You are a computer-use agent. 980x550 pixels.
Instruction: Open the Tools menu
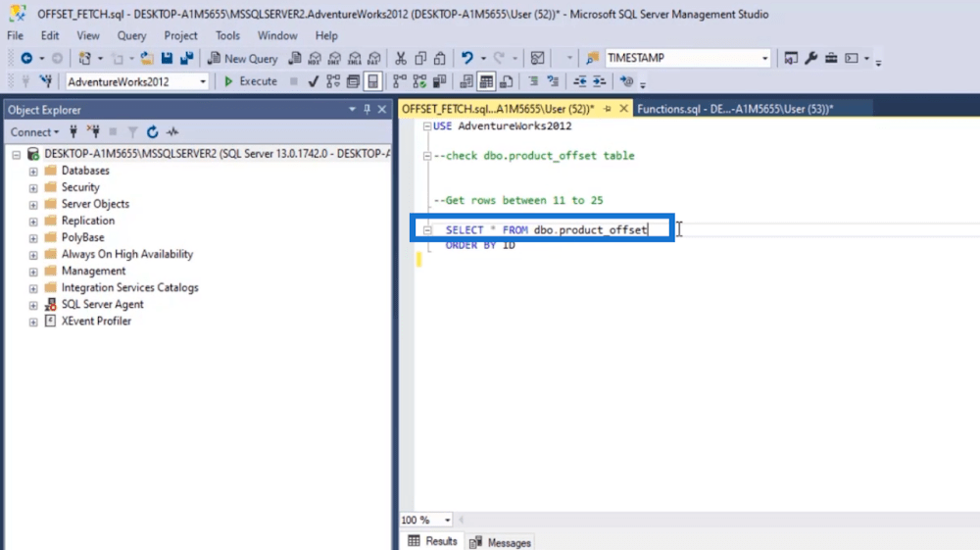227,35
